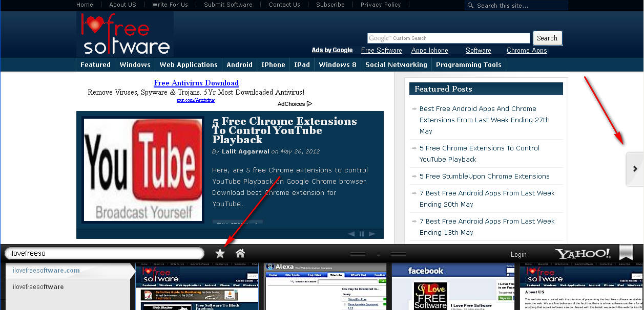Select the Programming Tools category tab
Screen dimensions: 644x310
pos(469,64)
